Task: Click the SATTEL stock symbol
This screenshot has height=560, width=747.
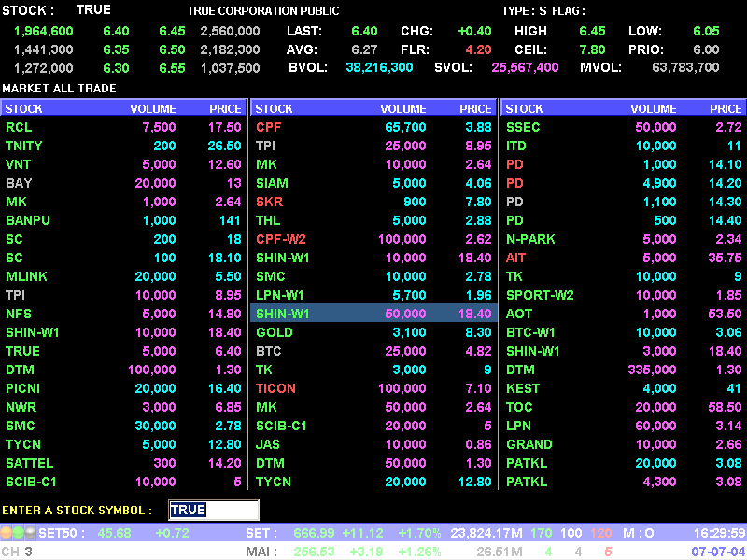Action: [30, 463]
